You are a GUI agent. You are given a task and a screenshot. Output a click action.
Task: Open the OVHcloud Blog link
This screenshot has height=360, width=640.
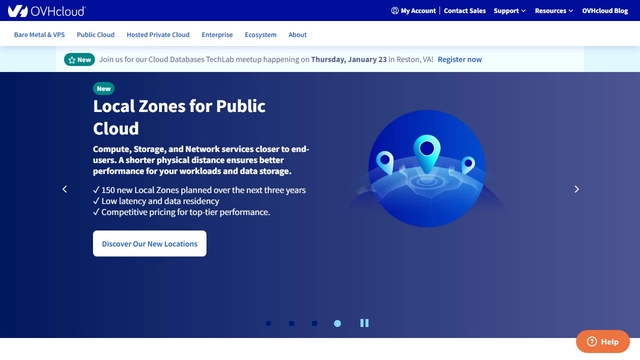click(x=605, y=11)
